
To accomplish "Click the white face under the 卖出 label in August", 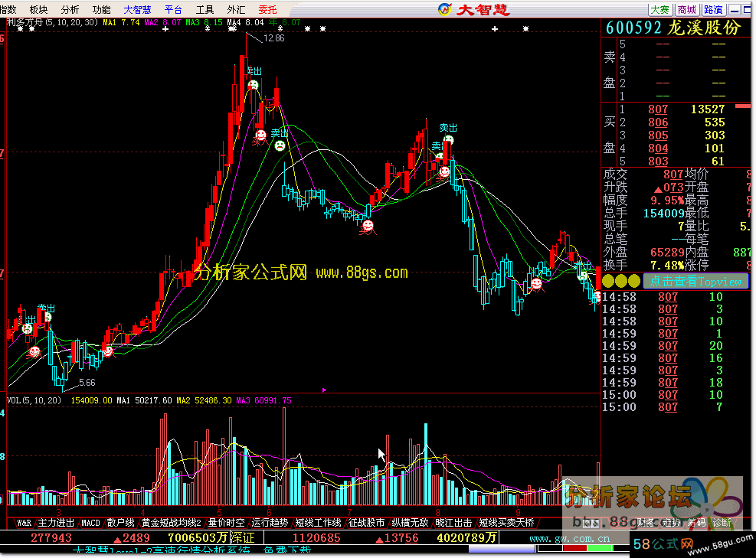I will [448, 140].
